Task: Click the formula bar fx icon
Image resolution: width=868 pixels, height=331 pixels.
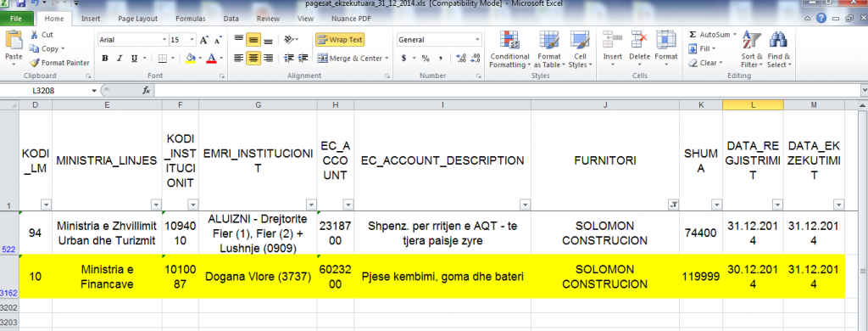Action: [x=146, y=90]
